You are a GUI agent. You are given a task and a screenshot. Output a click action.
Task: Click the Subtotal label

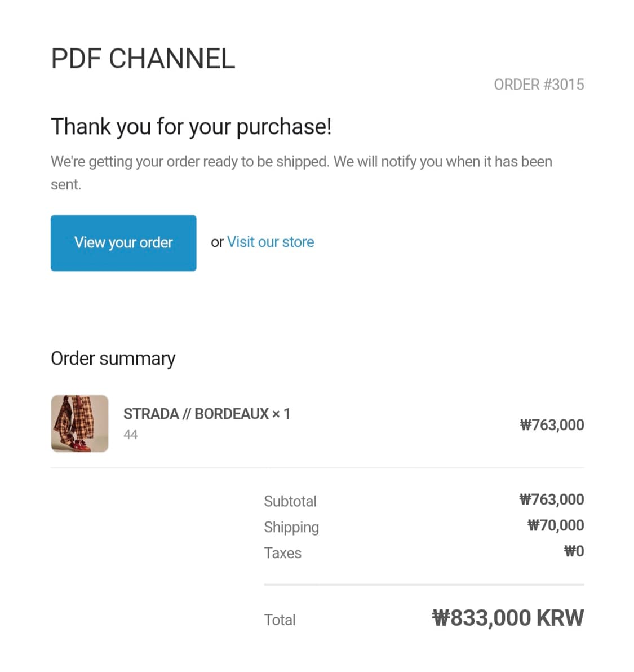click(290, 501)
